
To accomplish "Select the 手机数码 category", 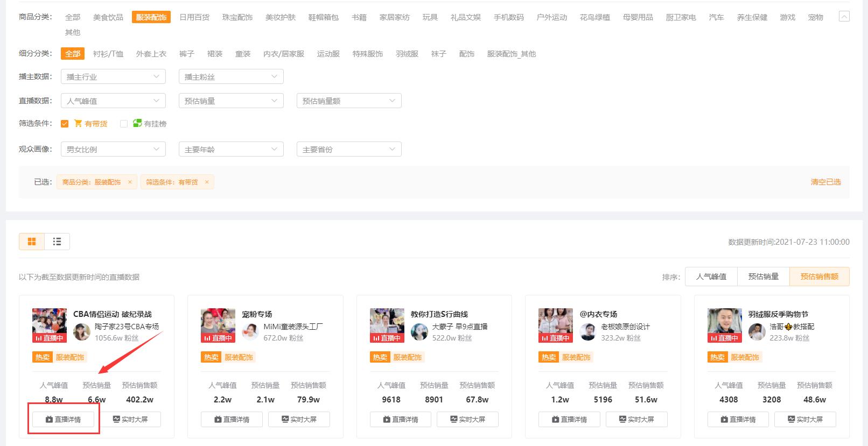I will click(x=509, y=17).
